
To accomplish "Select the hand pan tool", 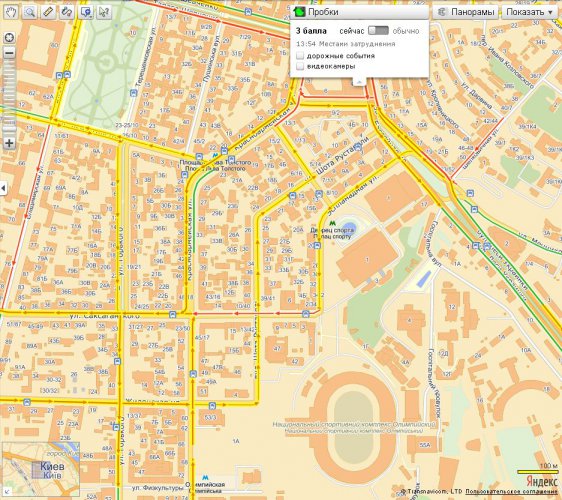I will click(x=11, y=12).
